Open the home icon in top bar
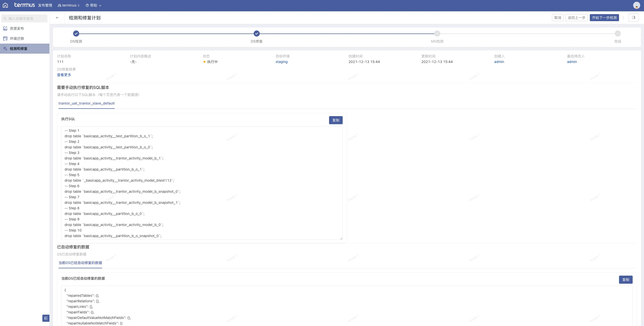Viewport: 644px width, 326px height. [x=5, y=5]
